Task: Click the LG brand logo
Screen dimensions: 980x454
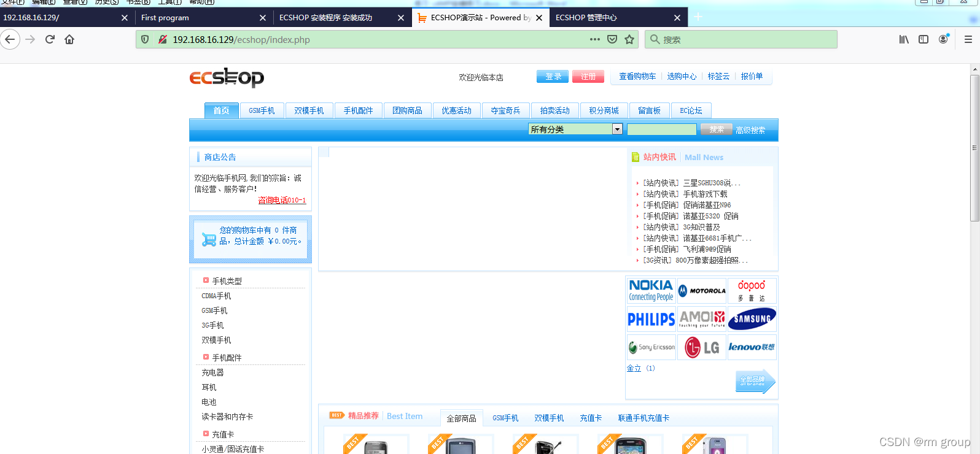Action: point(702,347)
